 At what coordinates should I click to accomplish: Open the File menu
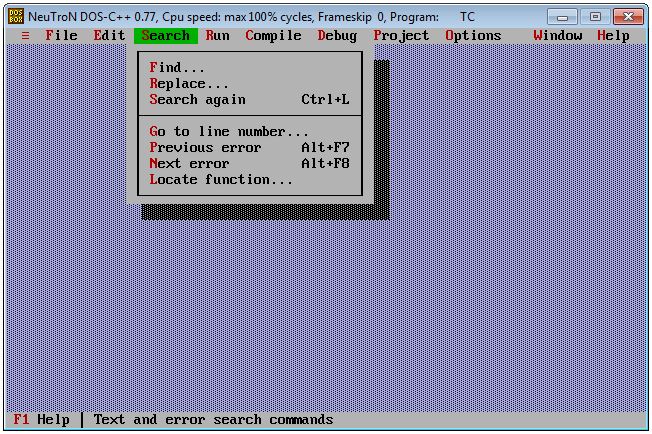pos(61,36)
